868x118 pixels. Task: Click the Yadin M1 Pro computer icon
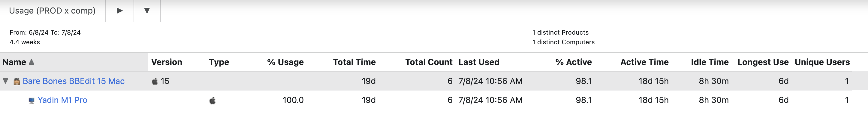(31, 101)
